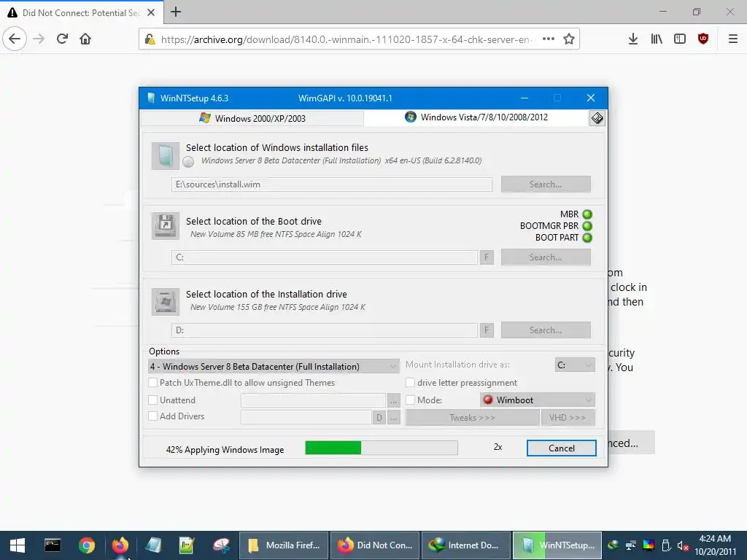Image resolution: width=747 pixels, height=560 pixels.
Task: Close the Did Not Connect tab
Action: [x=151, y=12]
